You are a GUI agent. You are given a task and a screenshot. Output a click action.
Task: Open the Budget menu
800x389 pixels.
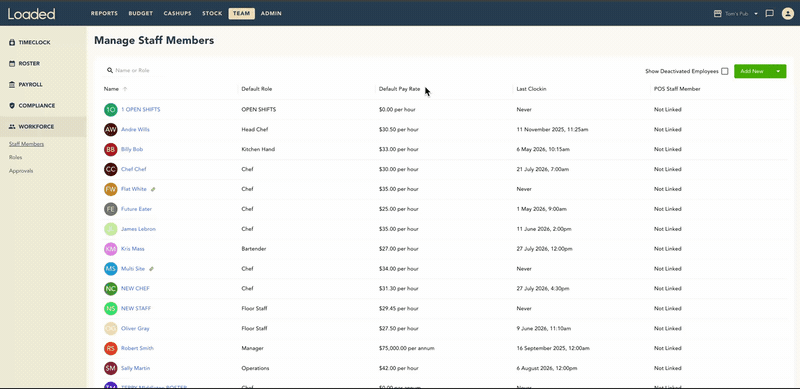141,14
